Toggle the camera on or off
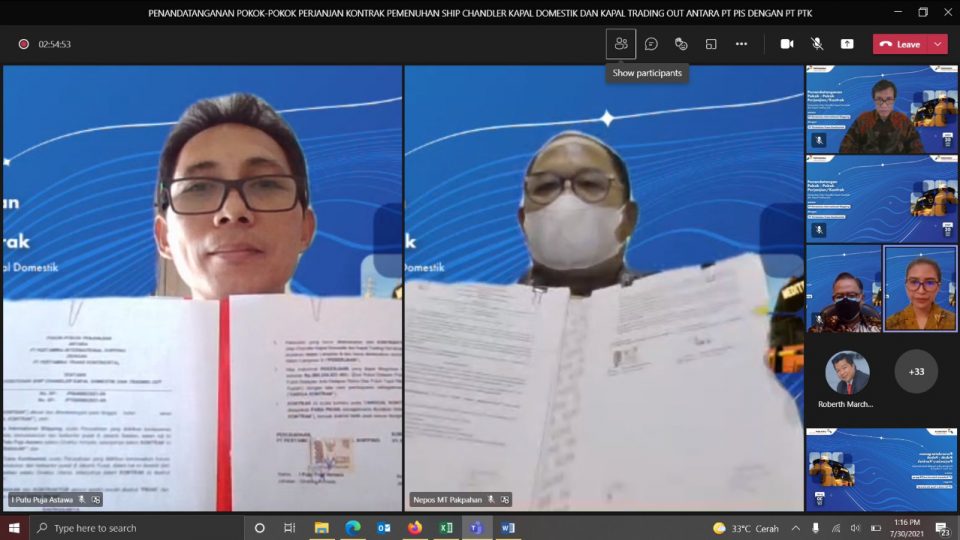This screenshot has height=540, width=960. tap(787, 44)
